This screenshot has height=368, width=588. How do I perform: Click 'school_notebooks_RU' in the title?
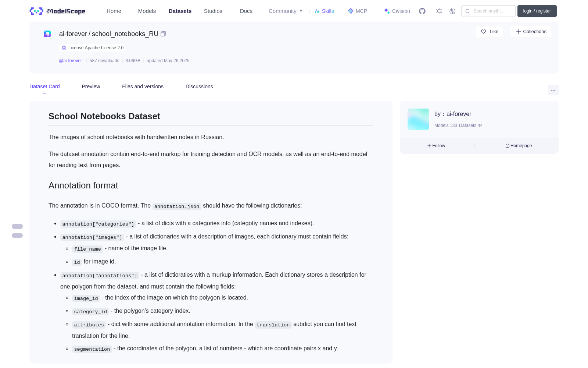pos(125,34)
